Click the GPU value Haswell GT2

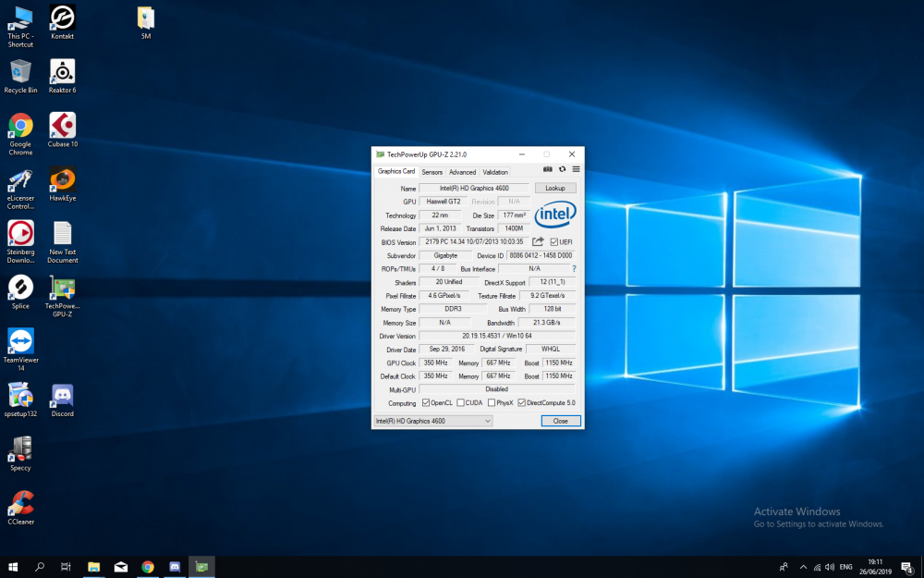click(444, 202)
